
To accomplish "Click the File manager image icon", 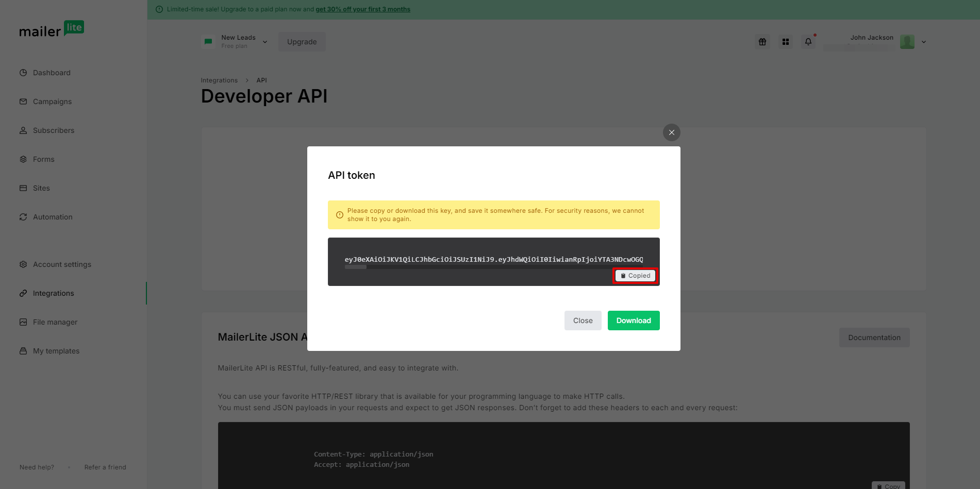I will [x=23, y=322].
